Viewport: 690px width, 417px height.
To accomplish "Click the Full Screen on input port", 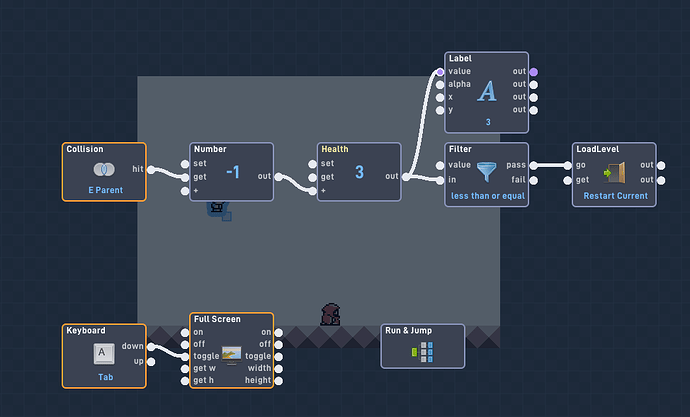I will coord(185,333).
